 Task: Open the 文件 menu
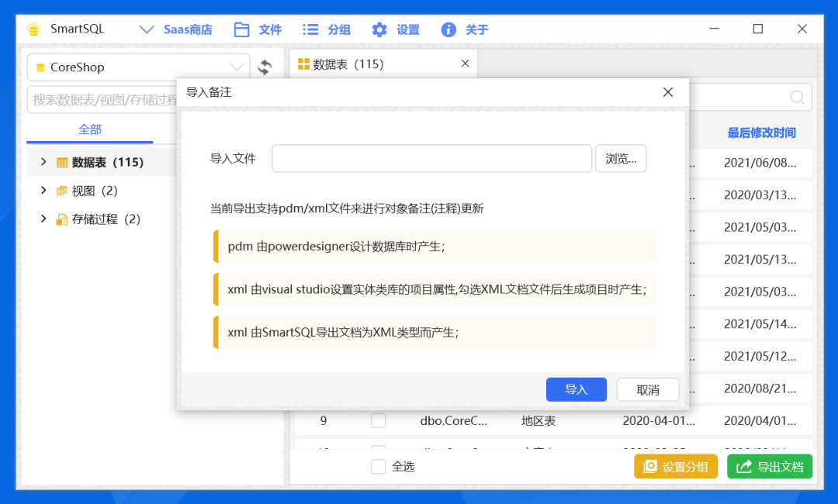[258, 29]
